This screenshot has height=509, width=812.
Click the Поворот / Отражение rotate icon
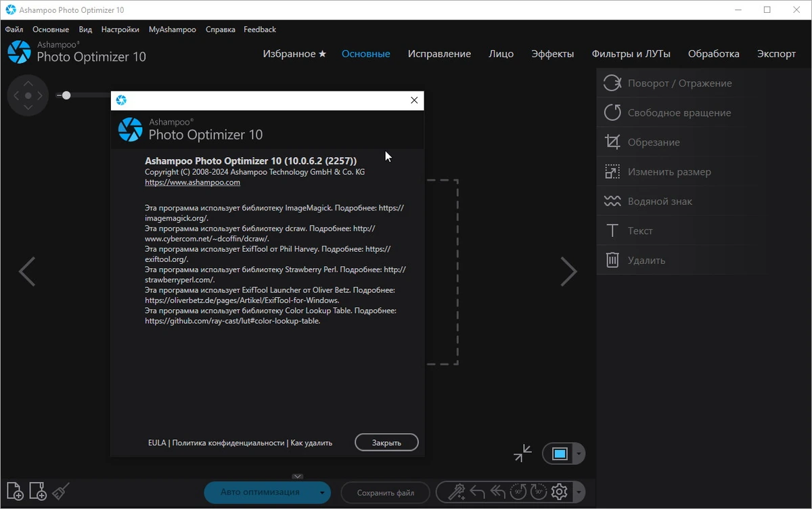pyautogui.click(x=612, y=83)
